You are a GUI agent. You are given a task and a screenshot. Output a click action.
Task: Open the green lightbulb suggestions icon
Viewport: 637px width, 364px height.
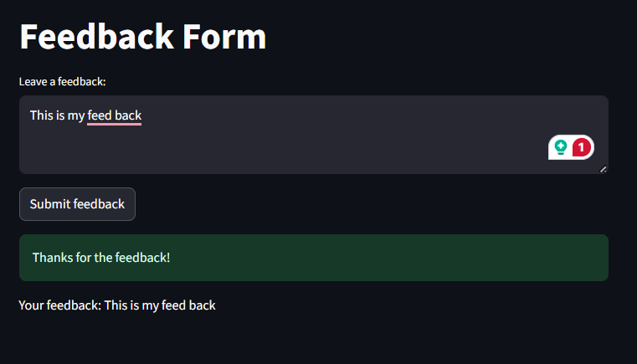561,147
